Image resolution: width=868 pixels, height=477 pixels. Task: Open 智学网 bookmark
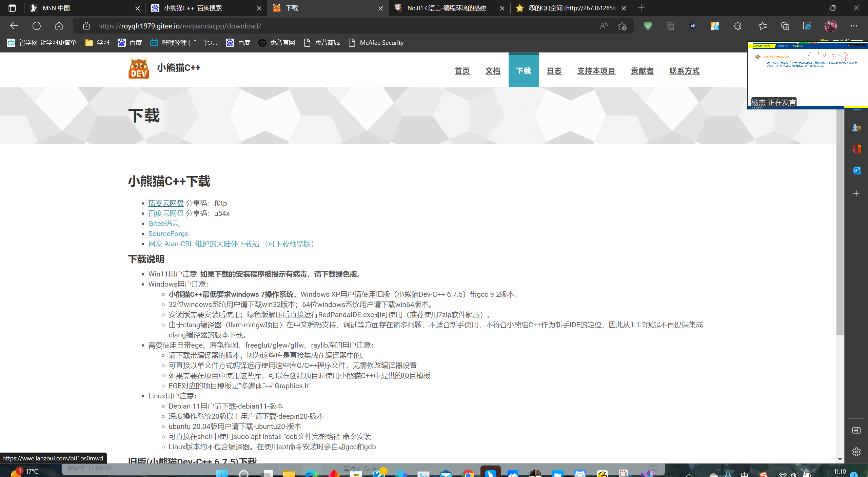click(42, 43)
